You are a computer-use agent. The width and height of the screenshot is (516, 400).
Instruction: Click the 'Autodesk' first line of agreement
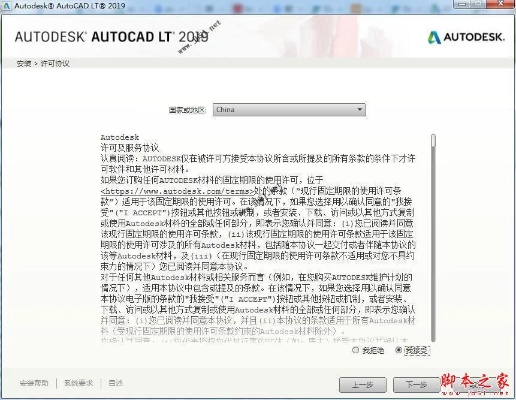click(120, 137)
